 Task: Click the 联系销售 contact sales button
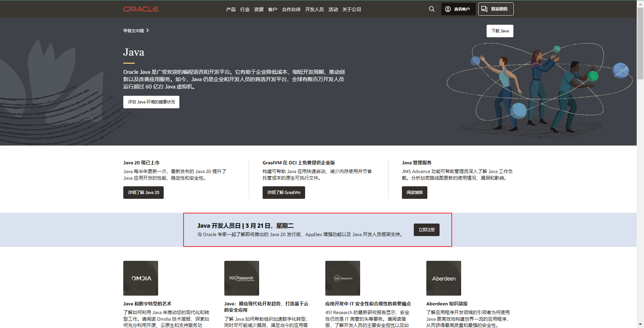tap(496, 9)
